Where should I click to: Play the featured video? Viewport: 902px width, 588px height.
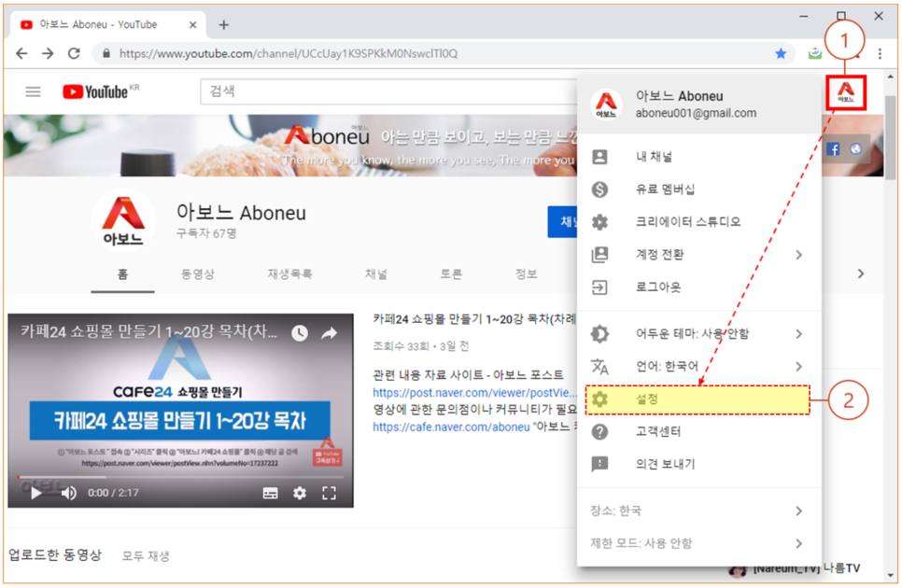tap(35, 493)
